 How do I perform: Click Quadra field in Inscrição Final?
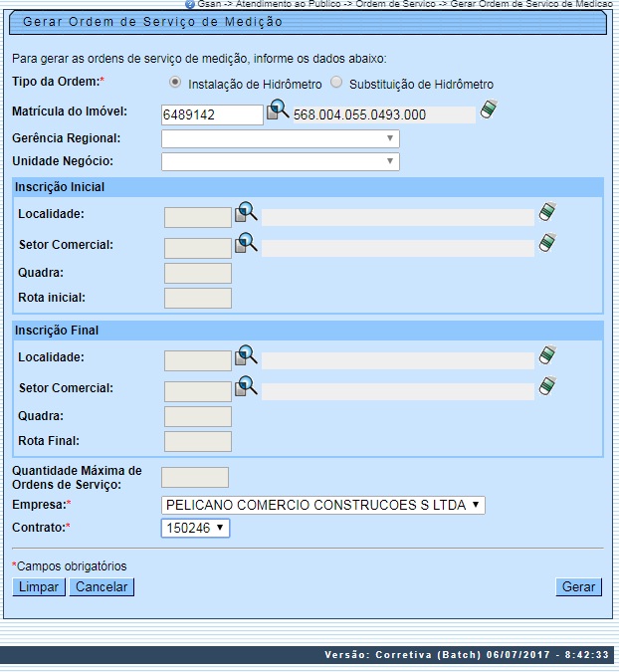tap(198, 416)
